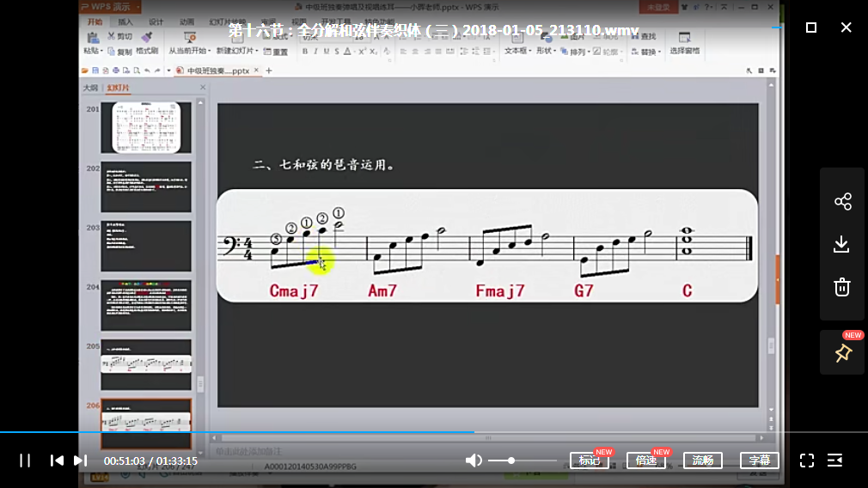This screenshot has height=488, width=868.
Task: Skip to the previous video
Action: (x=57, y=461)
